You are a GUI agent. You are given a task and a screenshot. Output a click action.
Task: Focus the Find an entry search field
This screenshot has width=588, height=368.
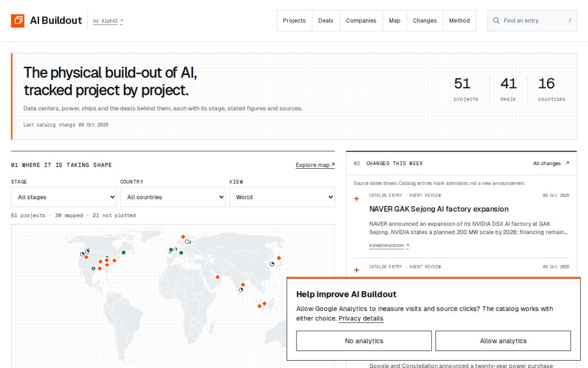click(532, 21)
